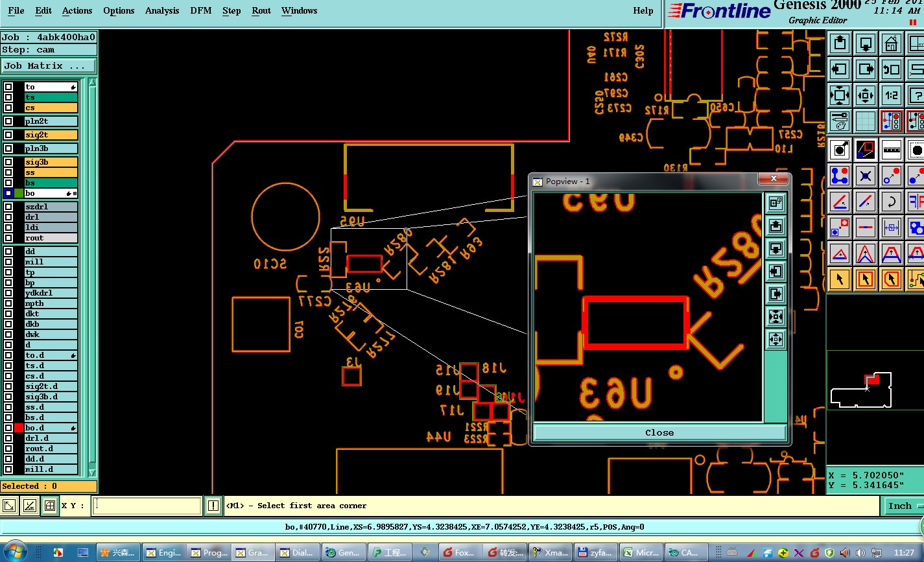
Task: Click the rotate curved arrow icon
Action: tap(892, 202)
